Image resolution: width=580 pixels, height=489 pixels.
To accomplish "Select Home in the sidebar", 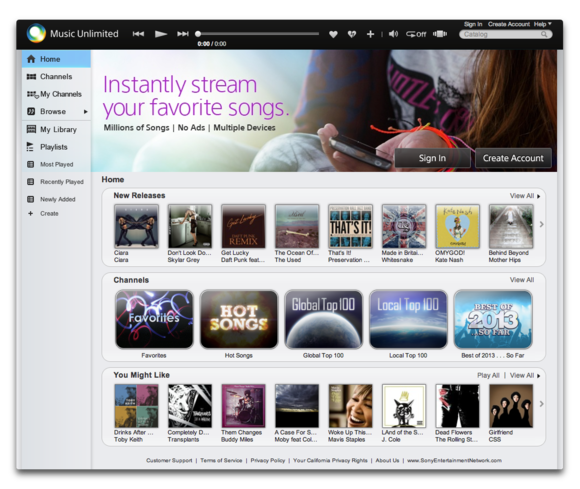I will tap(56, 59).
